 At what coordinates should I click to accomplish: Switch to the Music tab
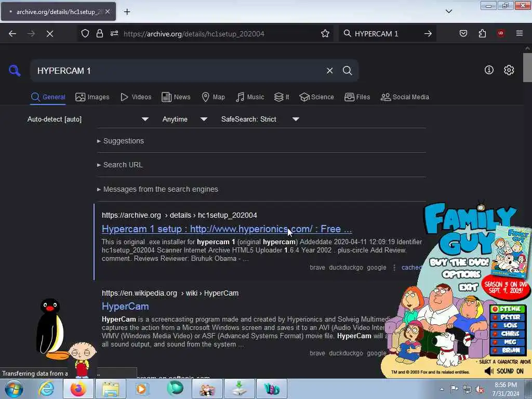250,97
